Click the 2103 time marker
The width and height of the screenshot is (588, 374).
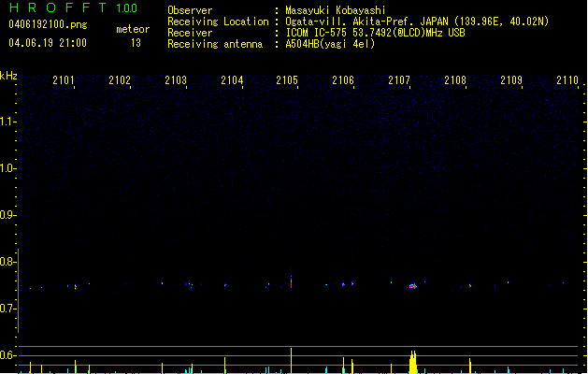(x=176, y=79)
